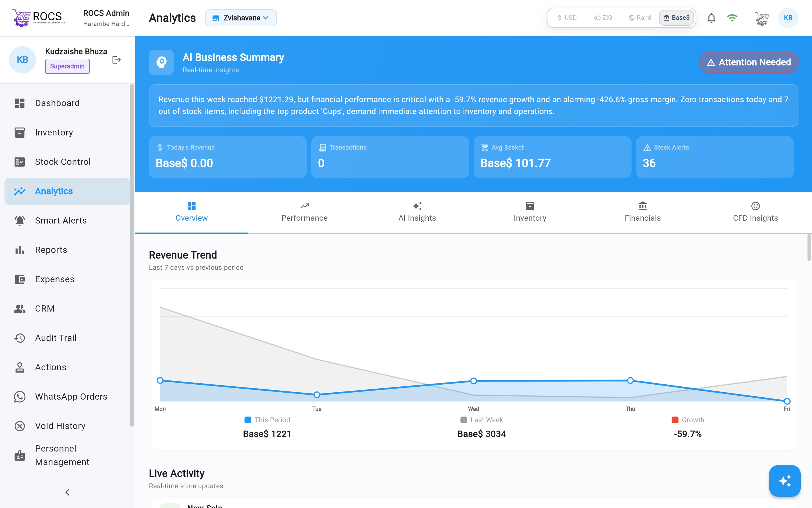The width and height of the screenshot is (812, 508).
Task: Select the Base$ currency option
Action: click(x=676, y=18)
